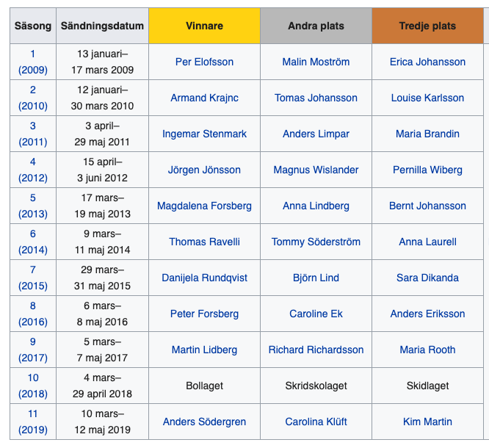Select the Thomas Ravelli link

tap(204, 242)
